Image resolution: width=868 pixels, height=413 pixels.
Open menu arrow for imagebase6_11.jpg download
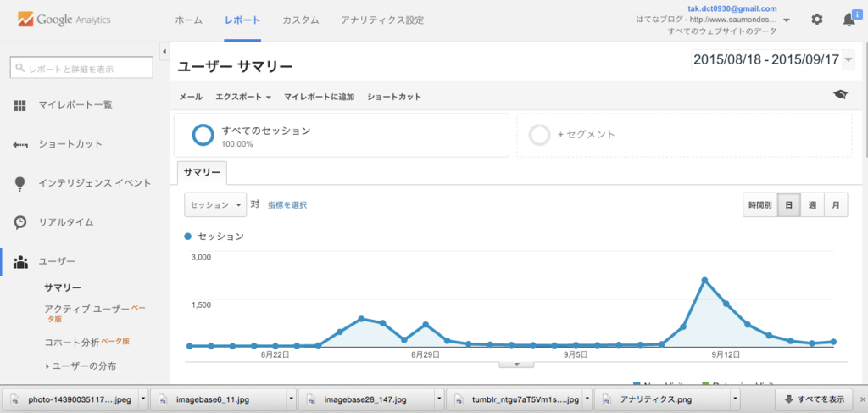tap(291, 399)
